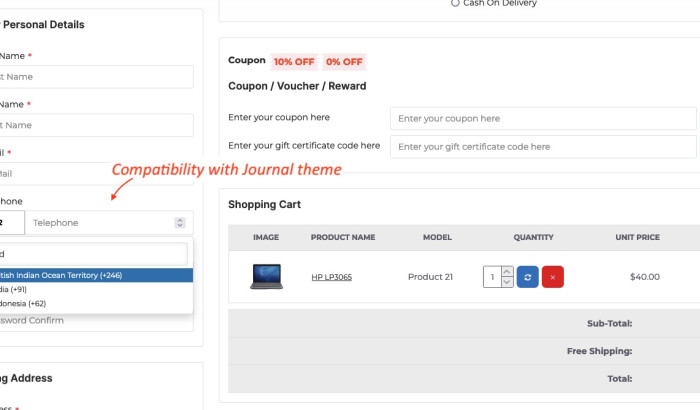Click the 'Enter your coupon here' input

(x=543, y=118)
